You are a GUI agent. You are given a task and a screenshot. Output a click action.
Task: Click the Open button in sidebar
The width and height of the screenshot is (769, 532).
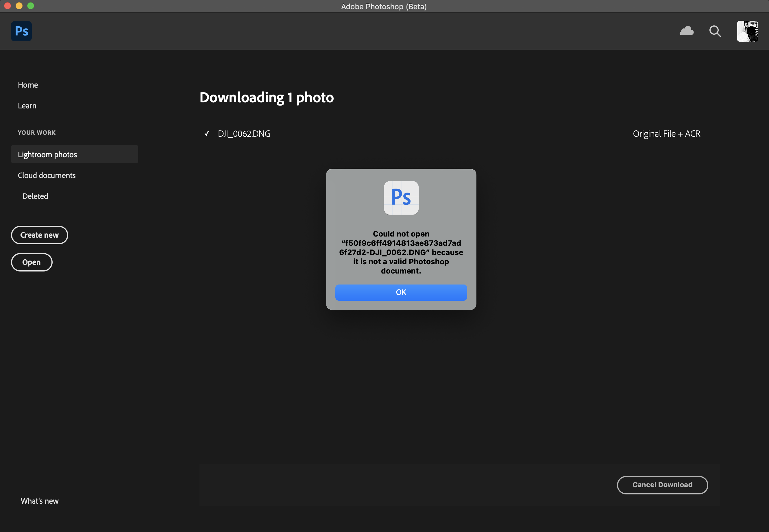[32, 262]
